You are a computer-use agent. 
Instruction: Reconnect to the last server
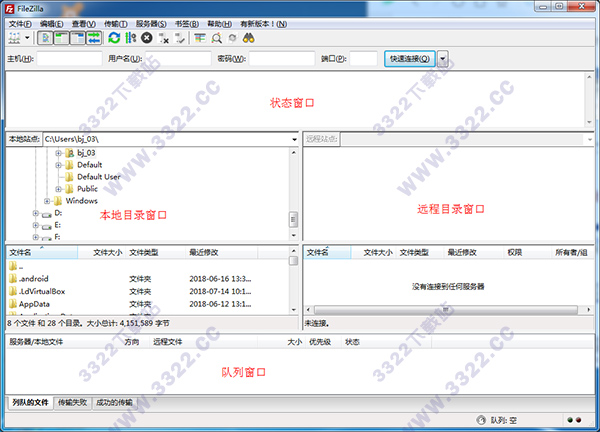click(180, 38)
